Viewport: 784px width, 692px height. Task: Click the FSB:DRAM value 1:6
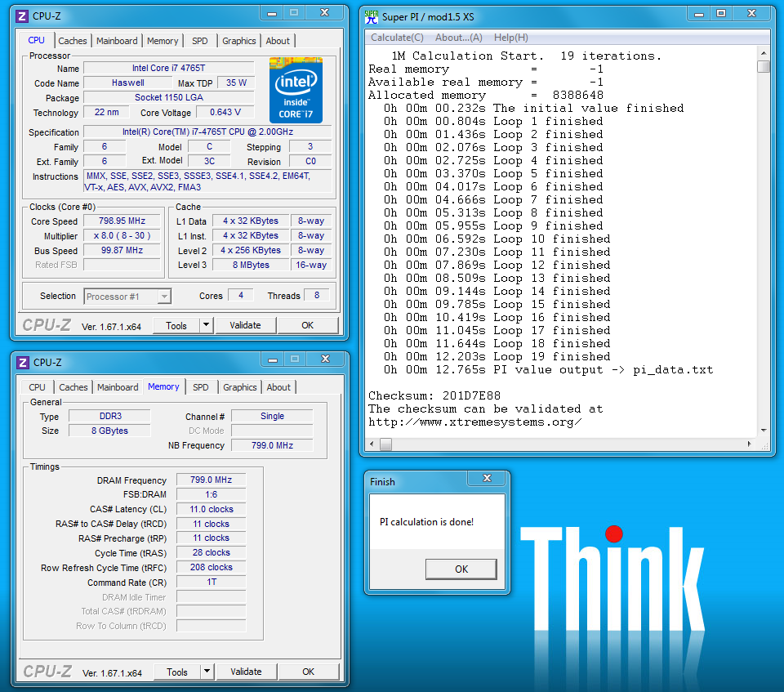tap(211, 494)
